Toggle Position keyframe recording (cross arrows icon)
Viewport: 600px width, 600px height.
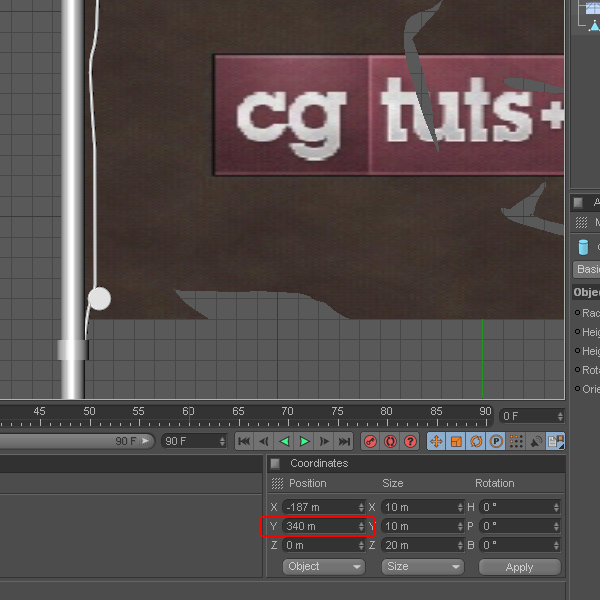pos(436,441)
